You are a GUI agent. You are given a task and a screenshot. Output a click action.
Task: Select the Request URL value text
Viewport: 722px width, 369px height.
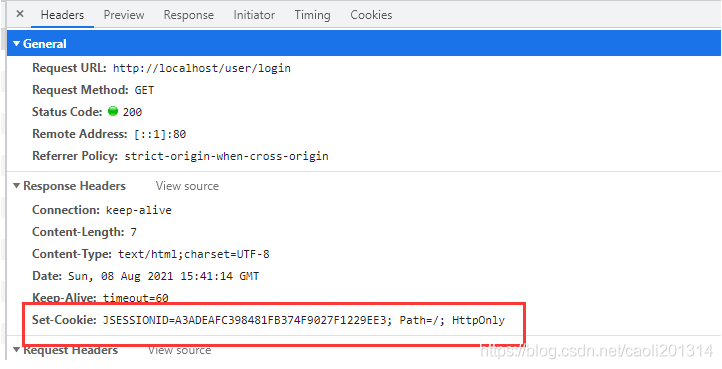[x=202, y=69]
